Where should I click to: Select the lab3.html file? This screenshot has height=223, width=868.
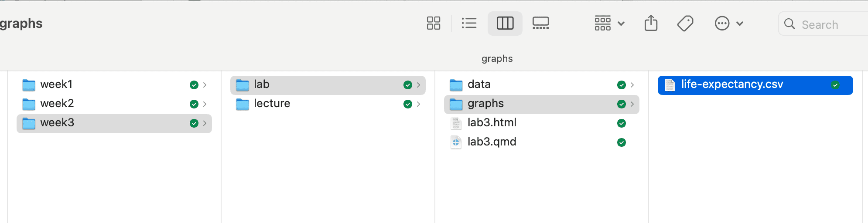pyautogui.click(x=492, y=123)
